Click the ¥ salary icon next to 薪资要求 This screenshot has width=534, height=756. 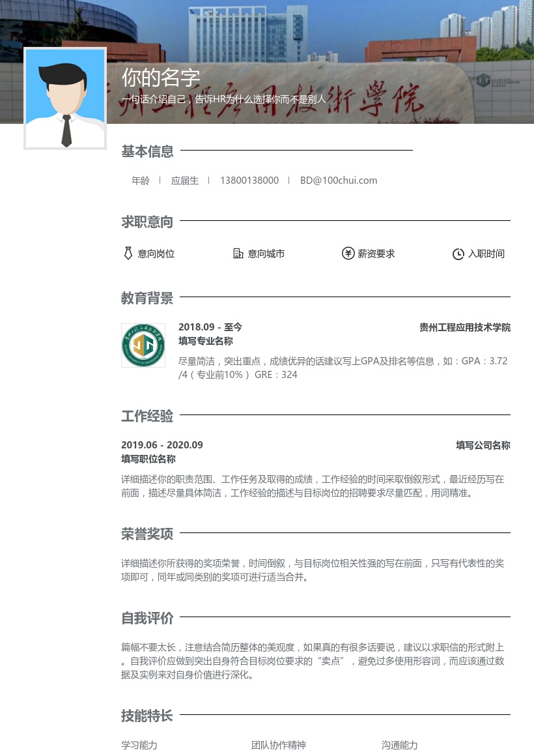348,254
